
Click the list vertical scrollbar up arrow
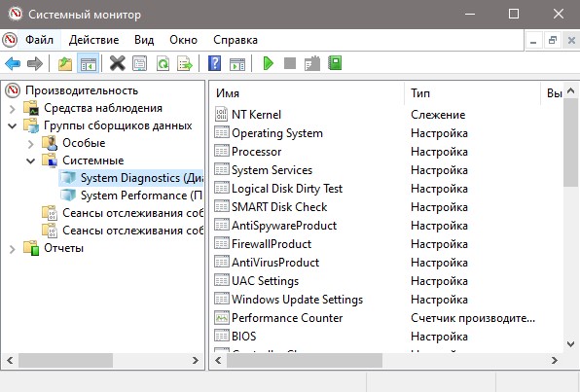tap(570, 90)
